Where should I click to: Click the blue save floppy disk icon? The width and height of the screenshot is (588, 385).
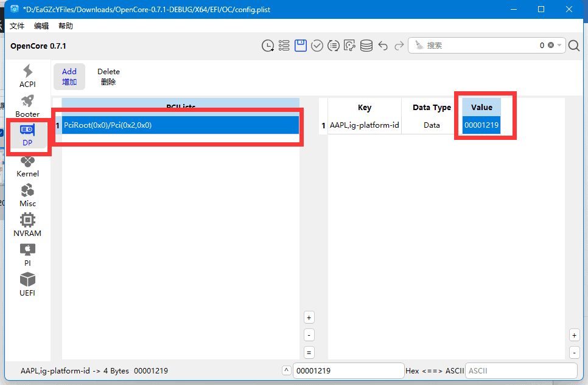pyautogui.click(x=300, y=46)
